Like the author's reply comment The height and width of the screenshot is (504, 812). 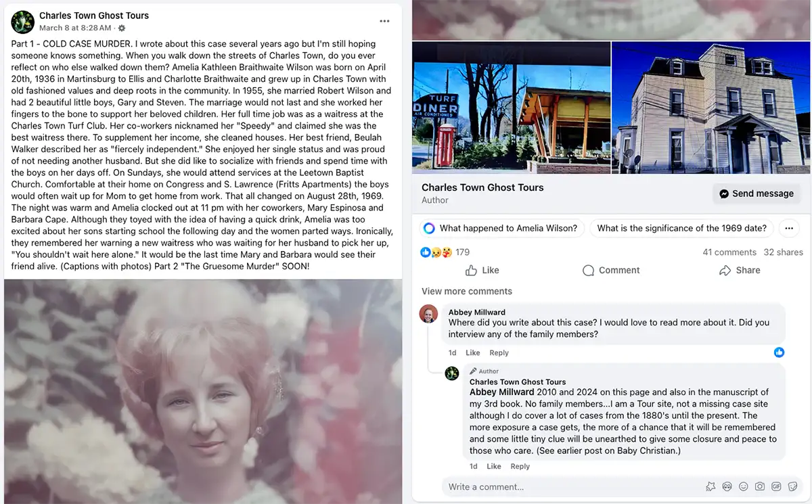point(494,466)
